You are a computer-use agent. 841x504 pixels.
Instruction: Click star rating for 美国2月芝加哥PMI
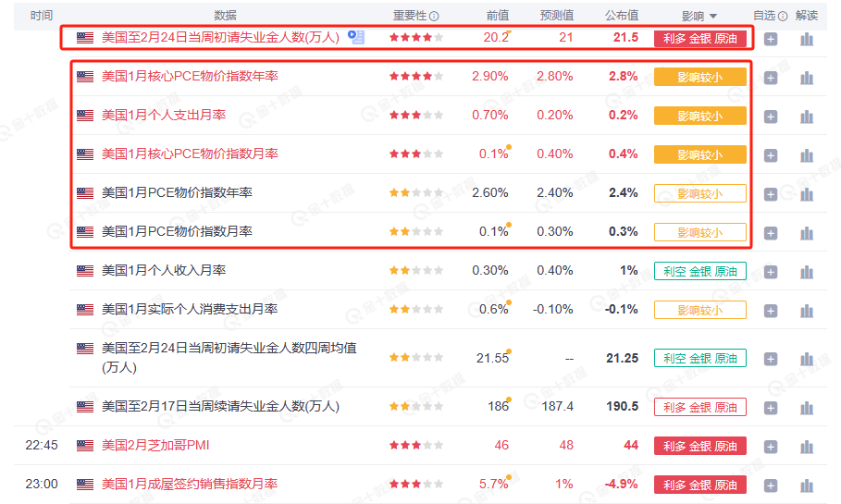416,445
